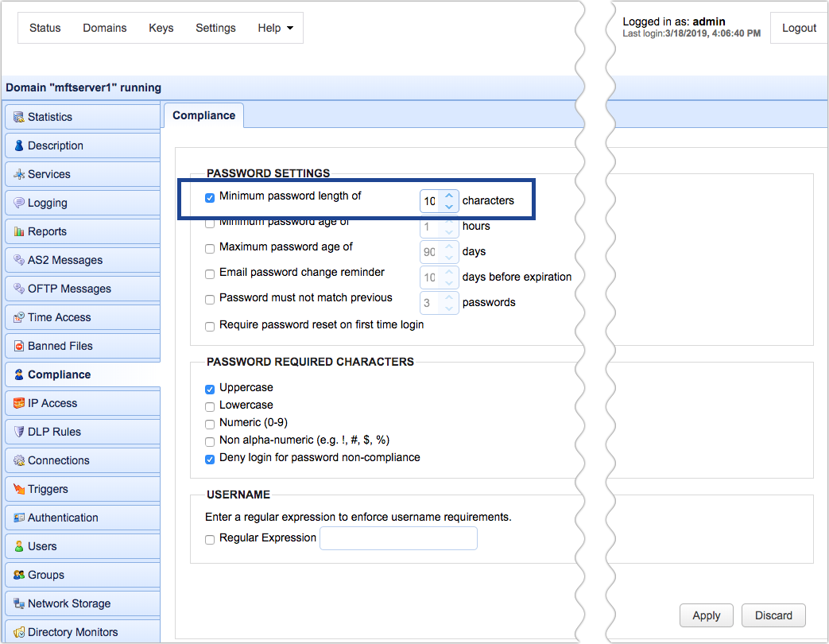The width and height of the screenshot is (829, 644).
Task: Check the Numeric (0-9) requirement
Action: click(x=210, y=424)
